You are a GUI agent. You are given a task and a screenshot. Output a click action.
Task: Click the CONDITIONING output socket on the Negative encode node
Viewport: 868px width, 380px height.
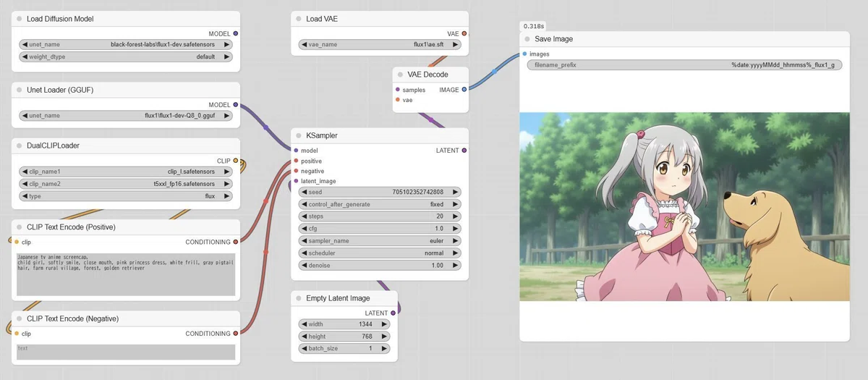pyautogui.click(x=236, y=334)
